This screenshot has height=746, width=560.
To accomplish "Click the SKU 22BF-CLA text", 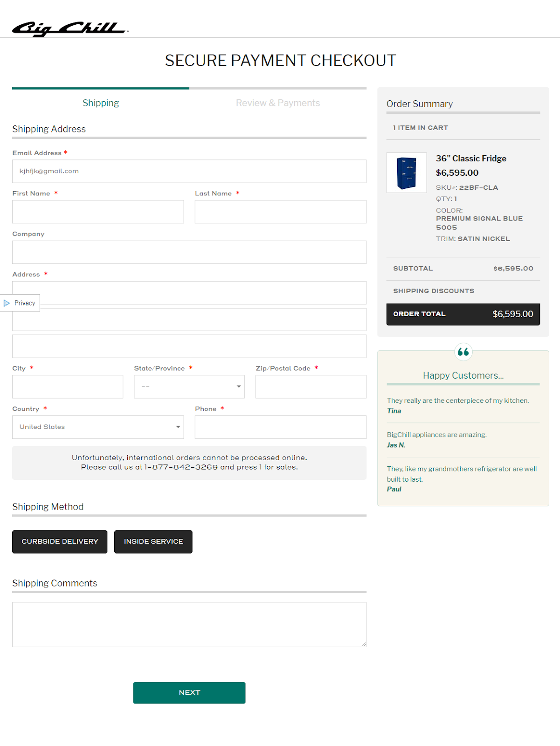I will tap(467, 187).
